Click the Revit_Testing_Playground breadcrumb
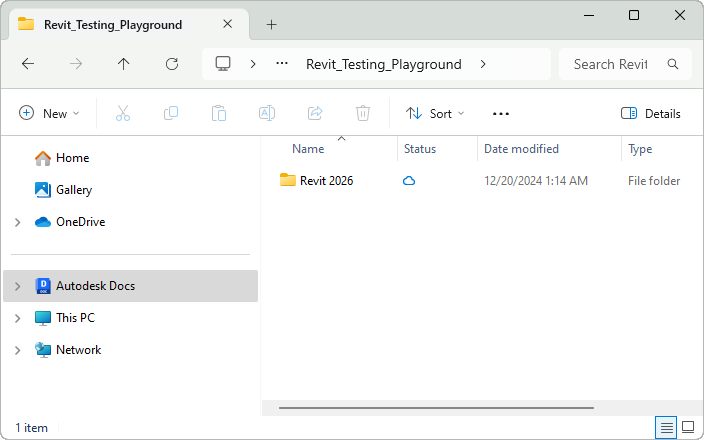Image resolution: width=704 pixels, height=440 pixels. pos(383,64)
